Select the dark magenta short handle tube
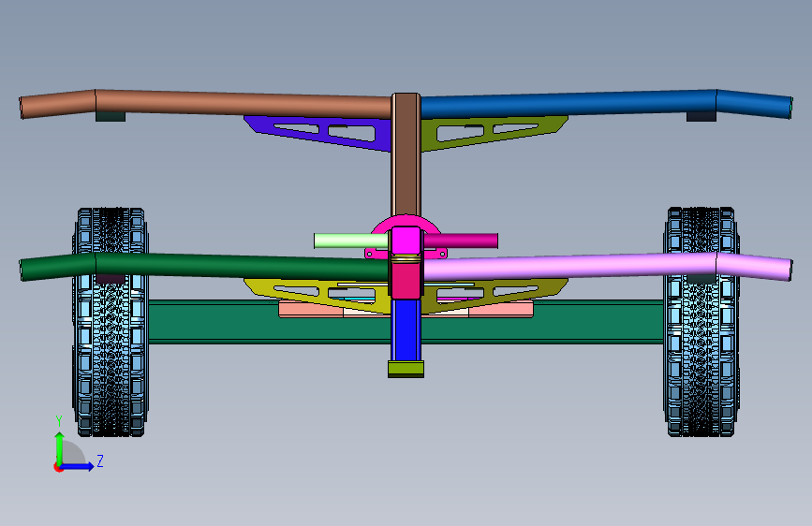The height and width of the screenshot is (526, 812). [x=461, y=241]
